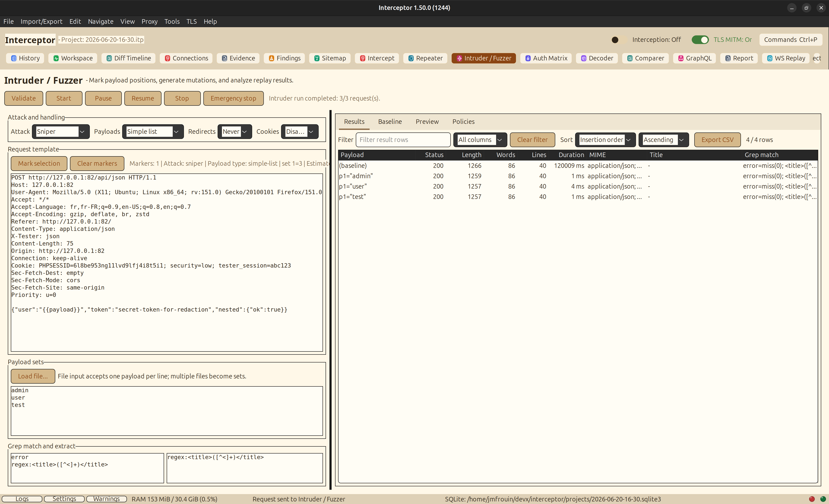829x504 pixels.
Task: Open the Import/Export menu
Action: [x=41, y=22]
